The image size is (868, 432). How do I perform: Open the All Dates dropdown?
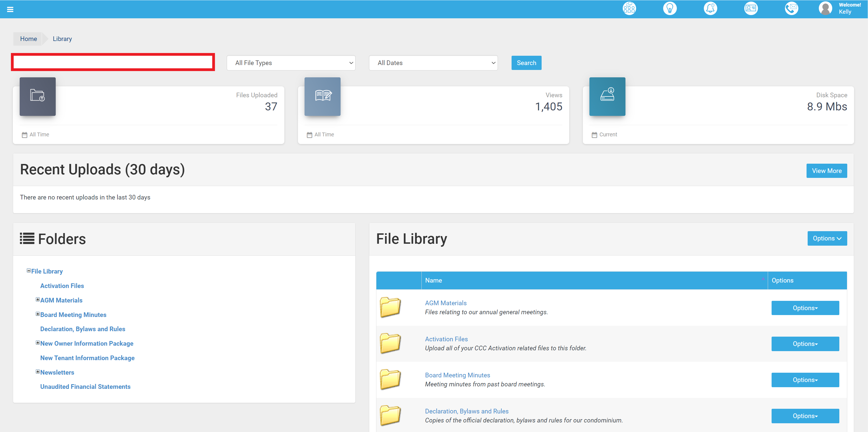coord(433,63)
